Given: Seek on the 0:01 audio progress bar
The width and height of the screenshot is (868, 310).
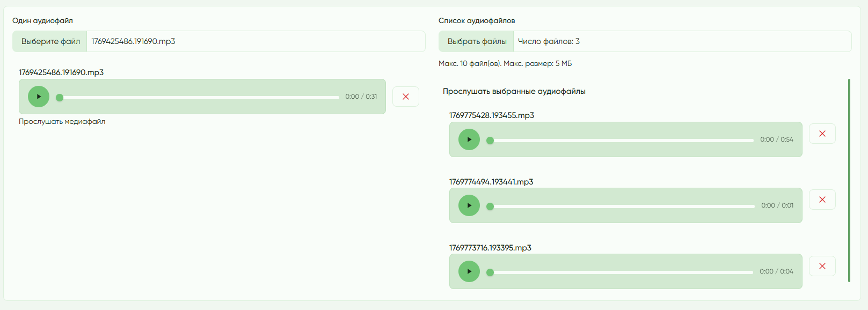Looking at the screenshot, I should pyautogui.click(x=622, y=206).
